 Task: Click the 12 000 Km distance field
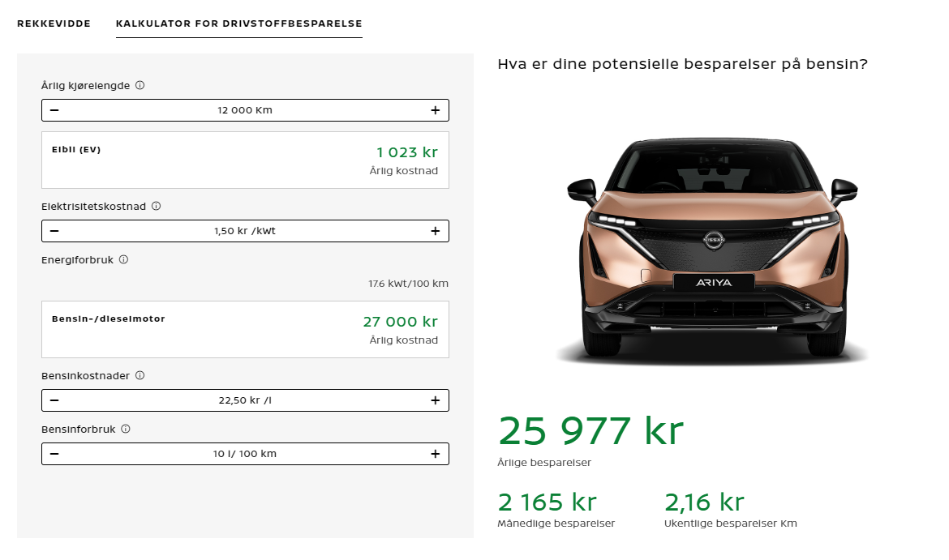[245, 109]
